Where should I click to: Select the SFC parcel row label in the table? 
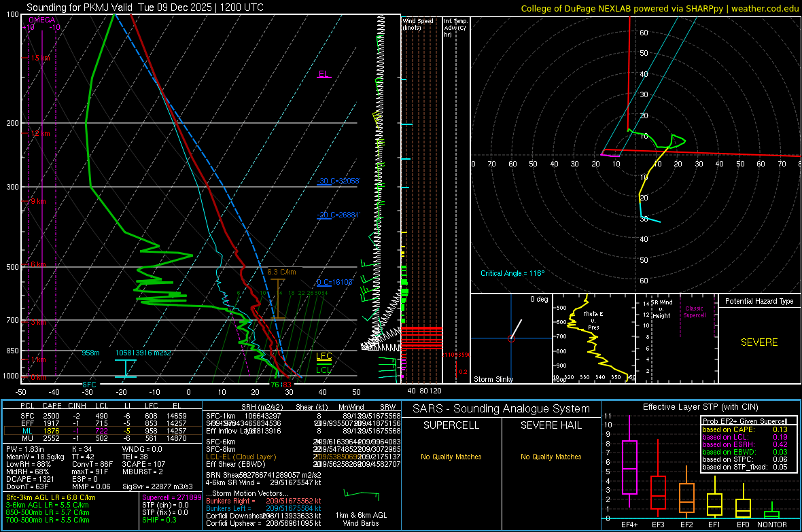[x=27, y=416]
